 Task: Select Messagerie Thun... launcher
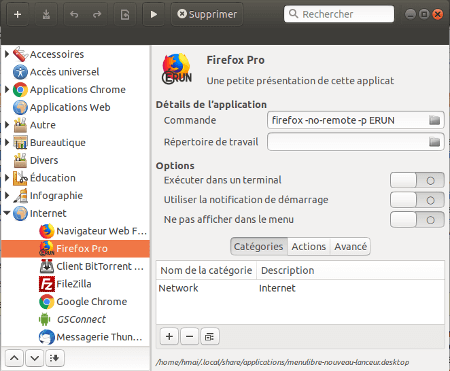click(75, 337)
